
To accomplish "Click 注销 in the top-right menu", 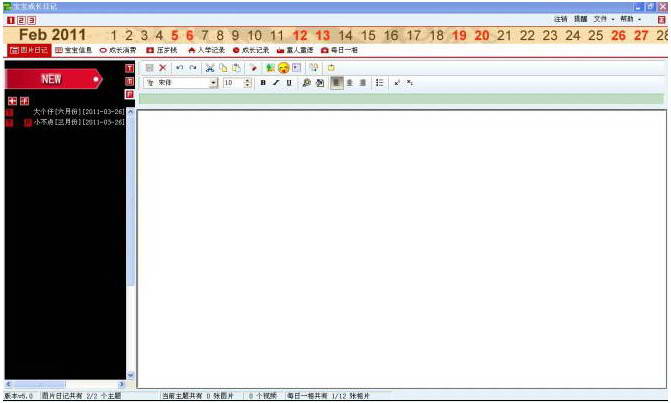I will pyautogui.click(x=560, y=19).
